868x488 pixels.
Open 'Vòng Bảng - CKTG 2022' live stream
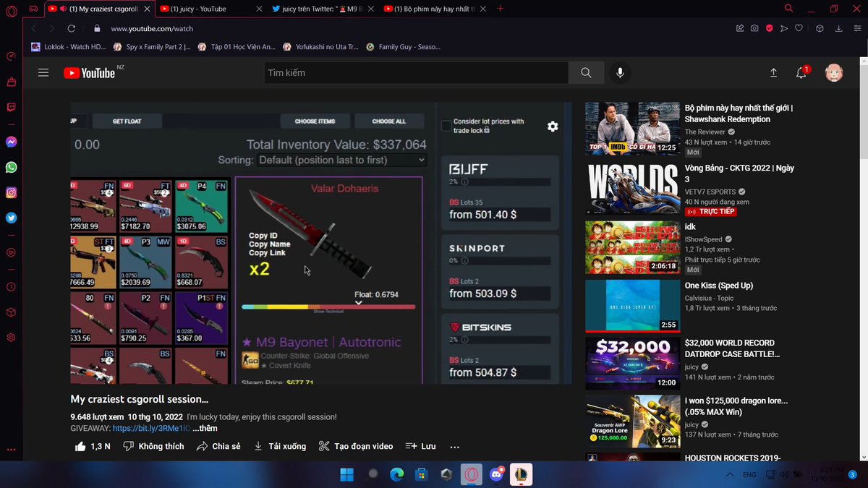[x=633, y=188]
